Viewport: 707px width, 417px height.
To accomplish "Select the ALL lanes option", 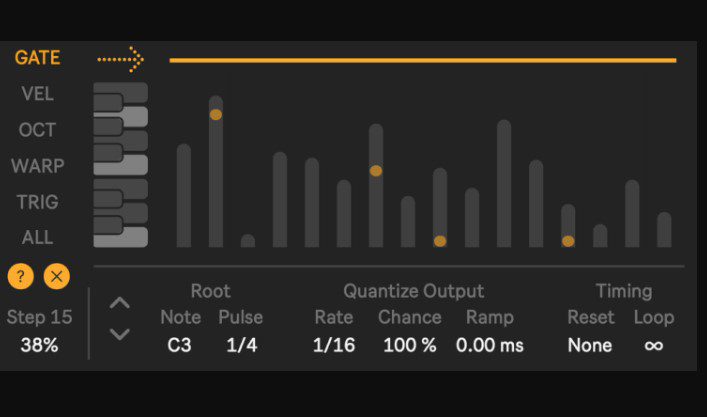I will pos(37,238).
